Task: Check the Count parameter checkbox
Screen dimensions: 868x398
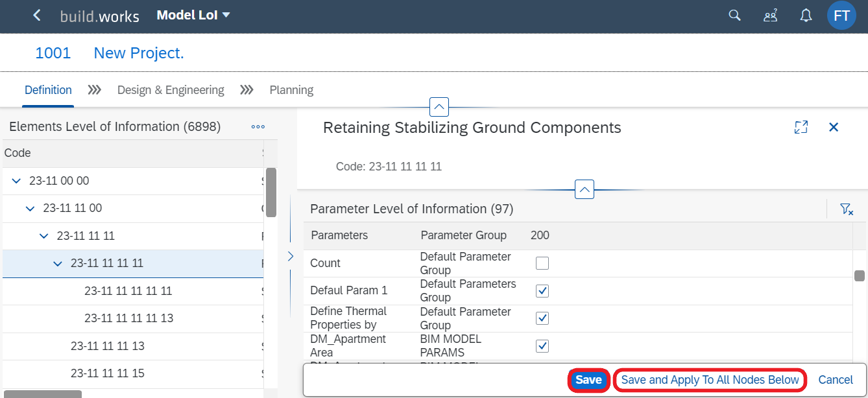Action: tap(542, 263)
